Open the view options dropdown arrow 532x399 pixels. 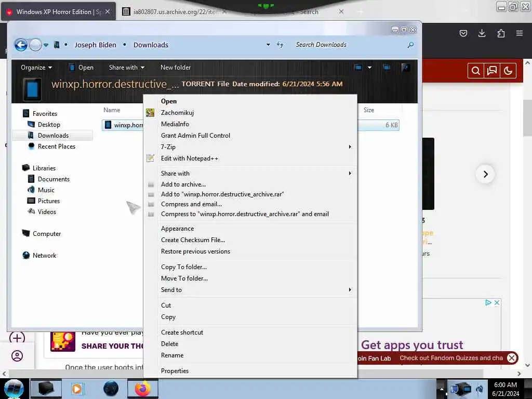tap(369, 67)
